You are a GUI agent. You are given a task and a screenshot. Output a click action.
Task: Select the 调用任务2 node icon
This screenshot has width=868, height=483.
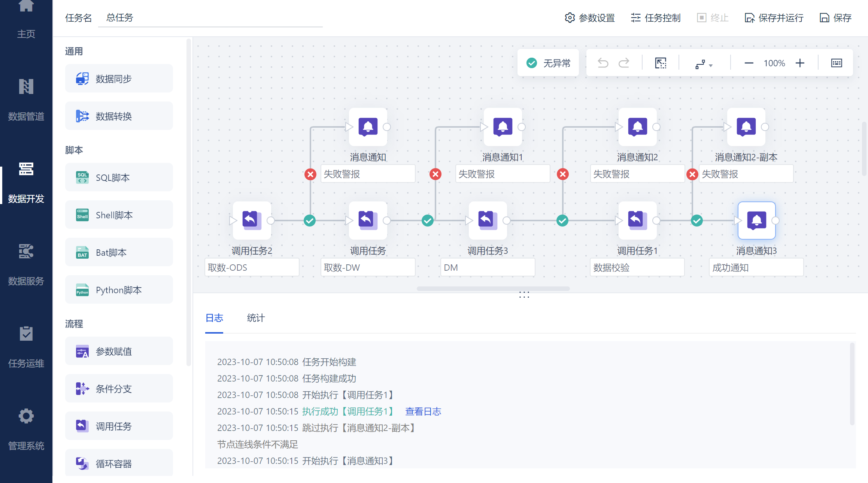click(x=252, y=220)
